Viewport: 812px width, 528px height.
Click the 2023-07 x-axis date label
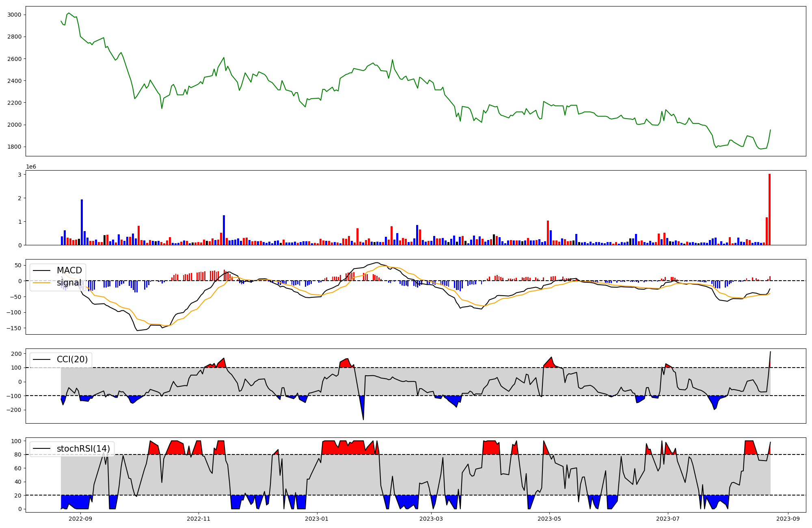[x=667, y=519]
